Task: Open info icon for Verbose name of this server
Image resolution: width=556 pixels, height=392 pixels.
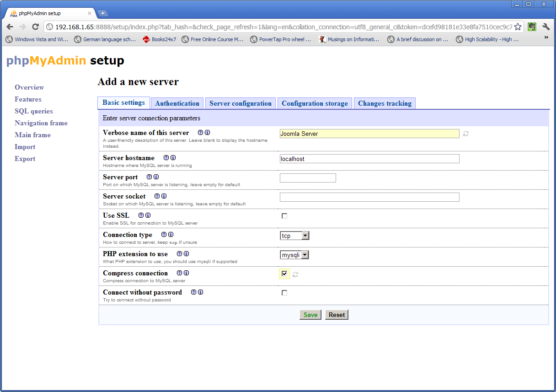Action: (x=207, y=133)
